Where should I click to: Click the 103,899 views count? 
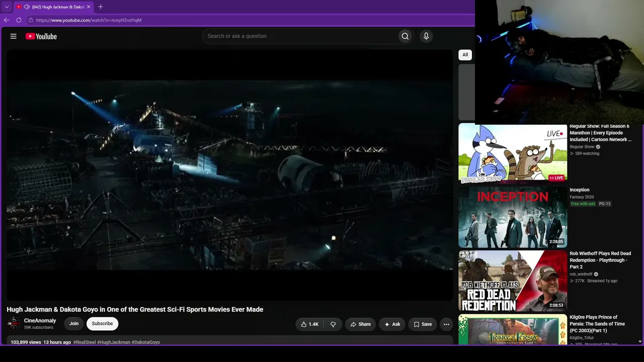tap(26, 342)
